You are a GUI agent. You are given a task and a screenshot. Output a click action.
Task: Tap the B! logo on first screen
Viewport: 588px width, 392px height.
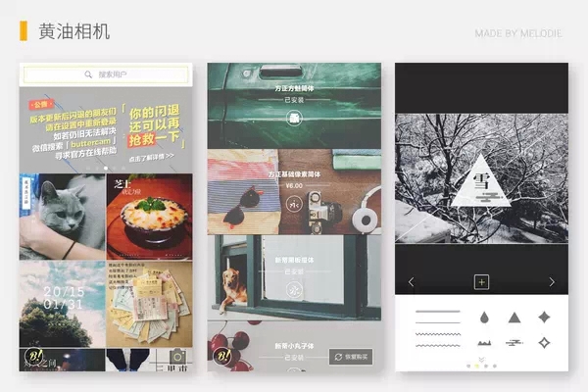point(34,357)
